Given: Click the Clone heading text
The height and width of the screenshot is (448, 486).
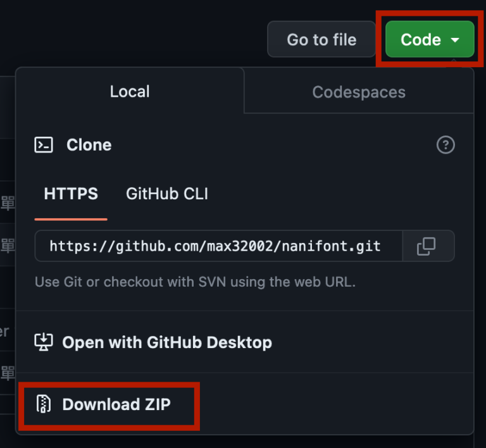Looking at the screenshot, I should tap(89, 145).
